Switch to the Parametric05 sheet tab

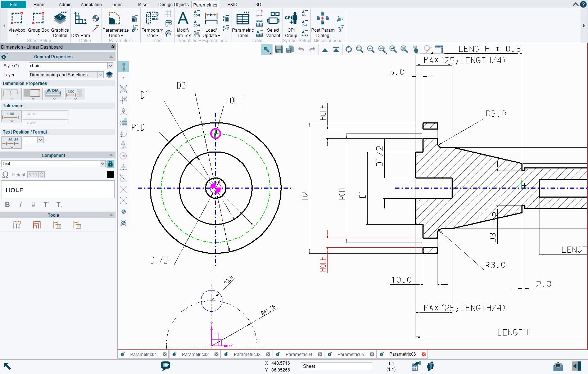click(x=350, y=354)
